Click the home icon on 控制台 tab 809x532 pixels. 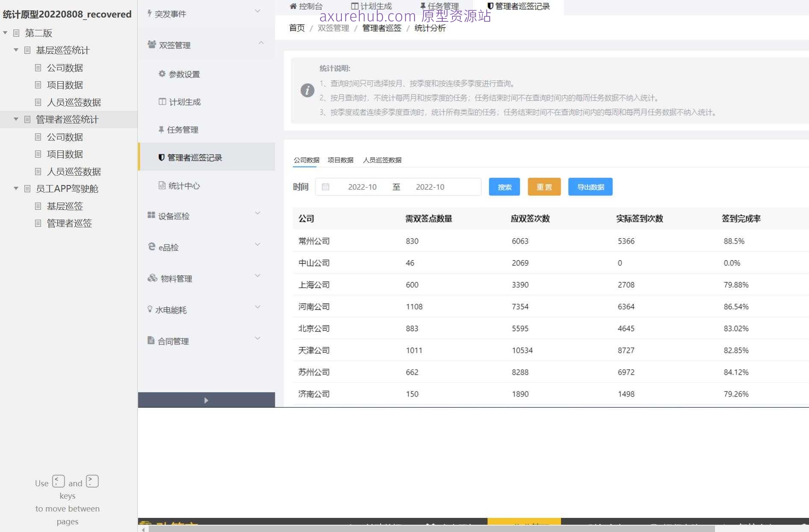tap(293, 6)
